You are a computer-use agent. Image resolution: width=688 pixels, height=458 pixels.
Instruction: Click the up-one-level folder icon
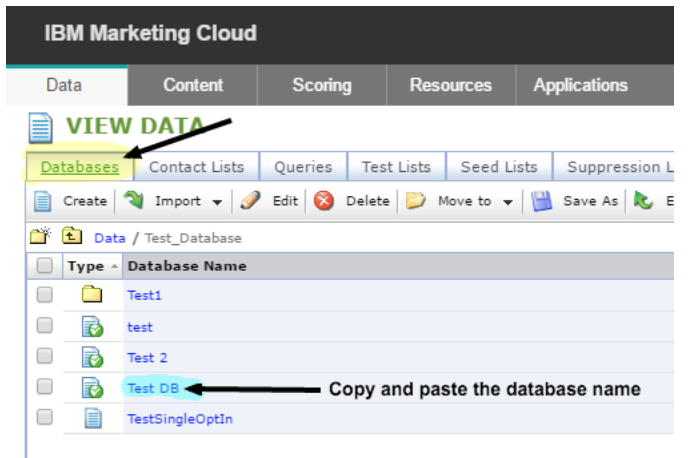tap(72, 236)
